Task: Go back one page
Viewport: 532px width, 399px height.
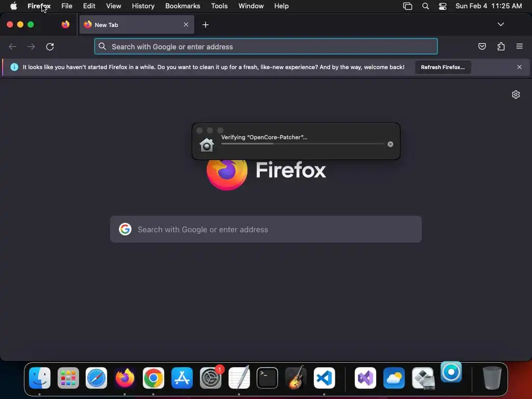Action: point(12,46)
